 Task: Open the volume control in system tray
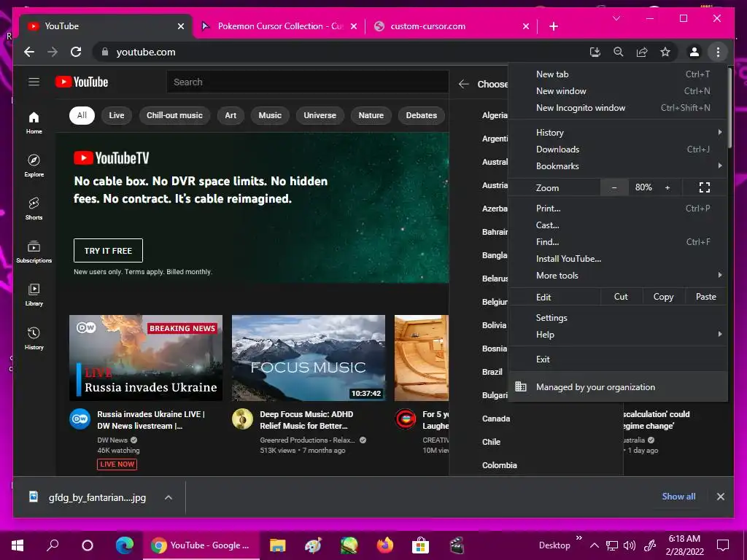click(630, 545)
